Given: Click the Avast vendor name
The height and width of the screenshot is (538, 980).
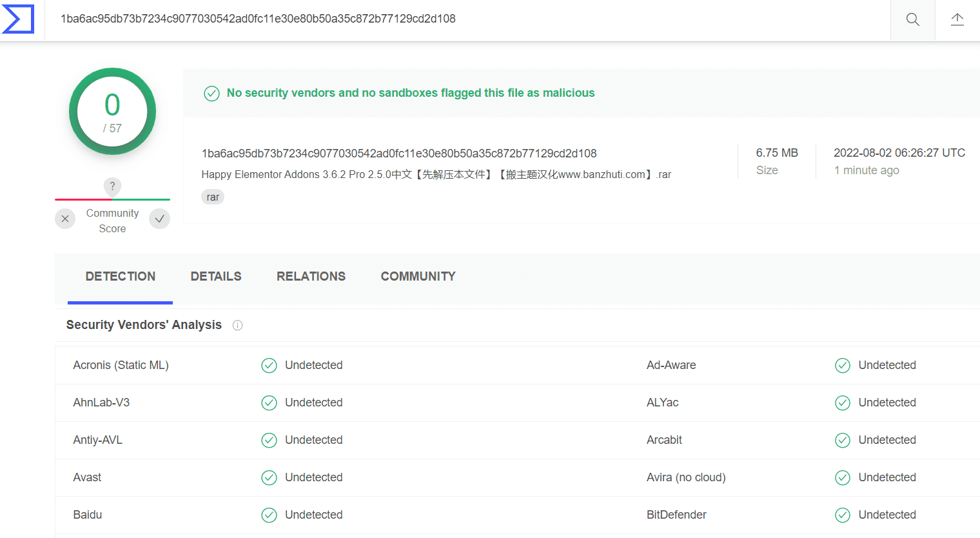Looking at the screenshot, I should 87,477.
